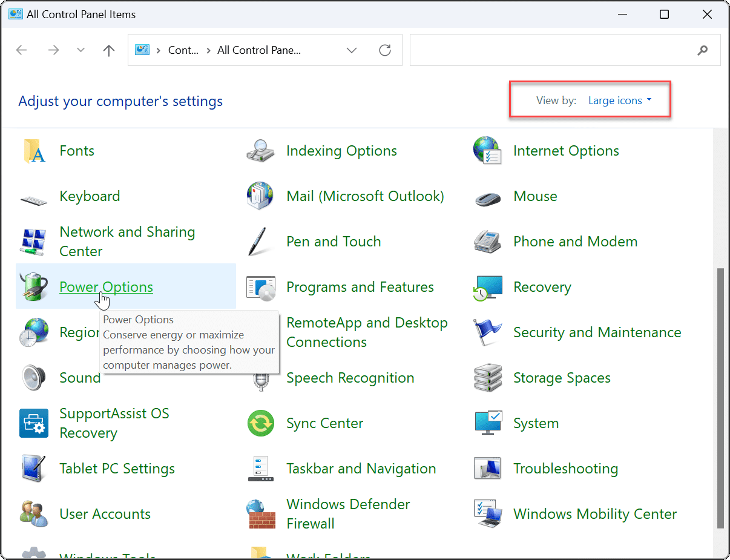The width and height of the screenshot is (730, 560).
Task: Open the Programs and Features link
Action: pos(360,287)
